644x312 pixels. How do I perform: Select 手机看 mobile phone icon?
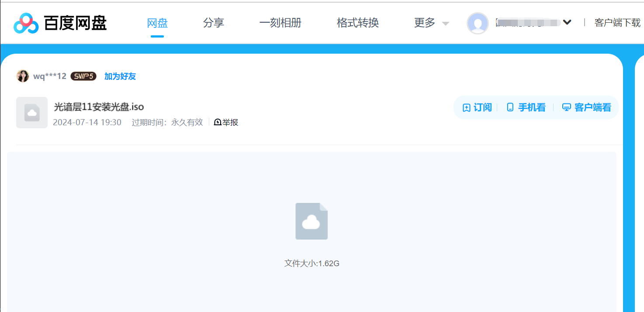pos(510,107)
